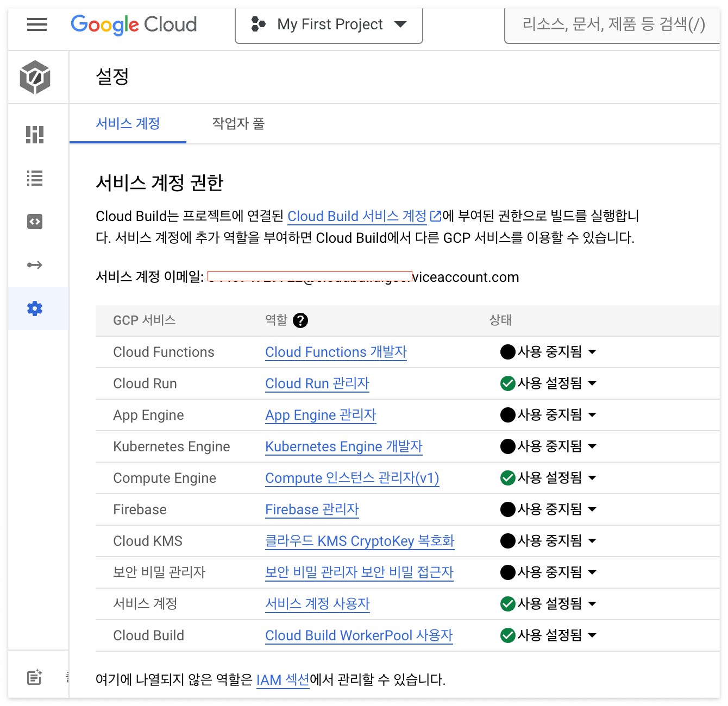728x706 pixels.
Task: Open 보안 비밀 관리자 보안 비밀 접근자 link
Action: (x=359, y=572)
